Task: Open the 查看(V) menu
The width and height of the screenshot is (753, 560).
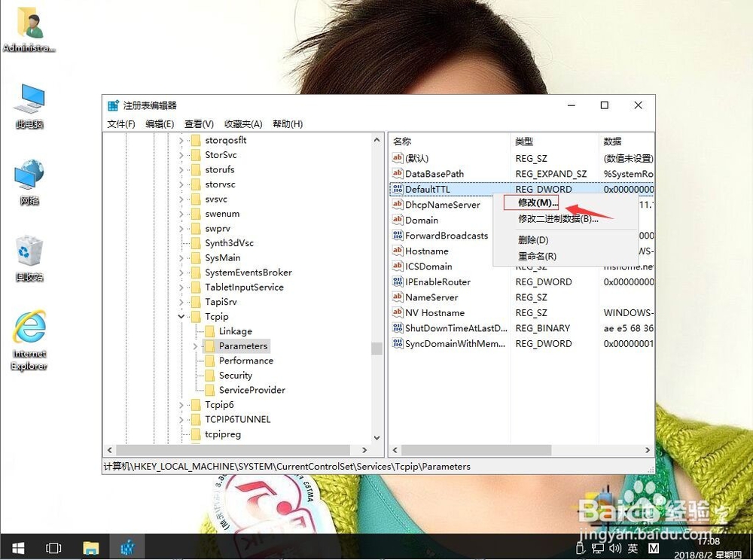Action: (199, 123)
